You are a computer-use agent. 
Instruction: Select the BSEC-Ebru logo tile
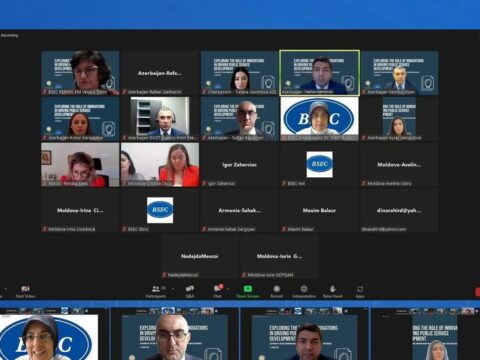tap(160, 210)
